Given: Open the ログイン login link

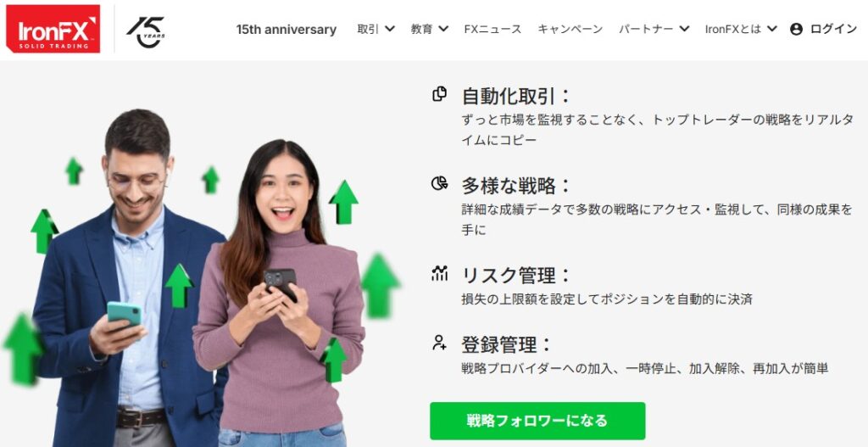Looking at the screenshot, I should (833, 30).
